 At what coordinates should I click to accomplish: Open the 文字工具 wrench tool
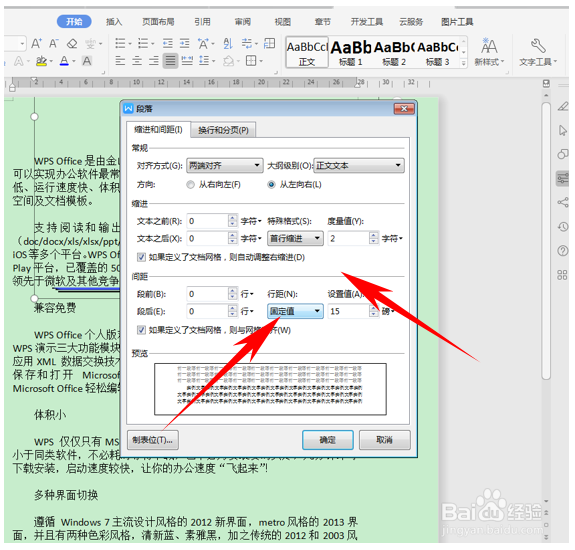click(x=538, y=52)
